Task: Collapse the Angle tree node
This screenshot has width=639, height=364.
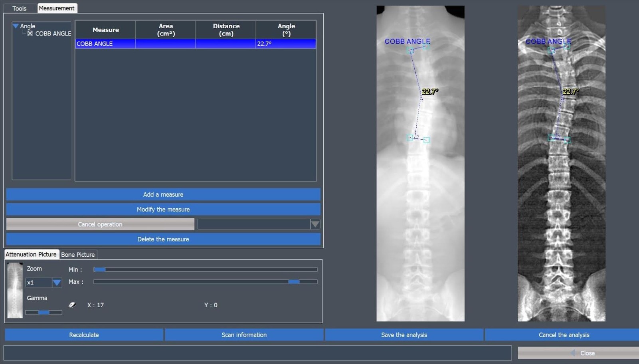Action: click(x=16, y=26)
